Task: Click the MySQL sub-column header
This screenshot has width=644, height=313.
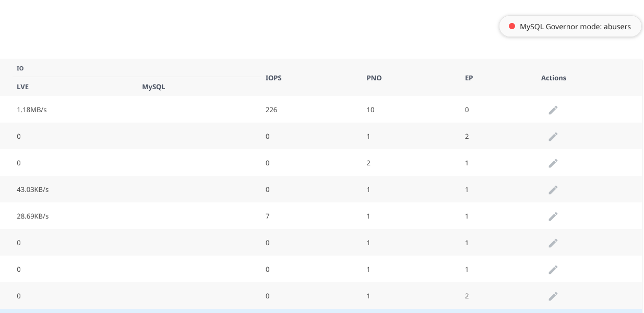Action: (153, 87)
